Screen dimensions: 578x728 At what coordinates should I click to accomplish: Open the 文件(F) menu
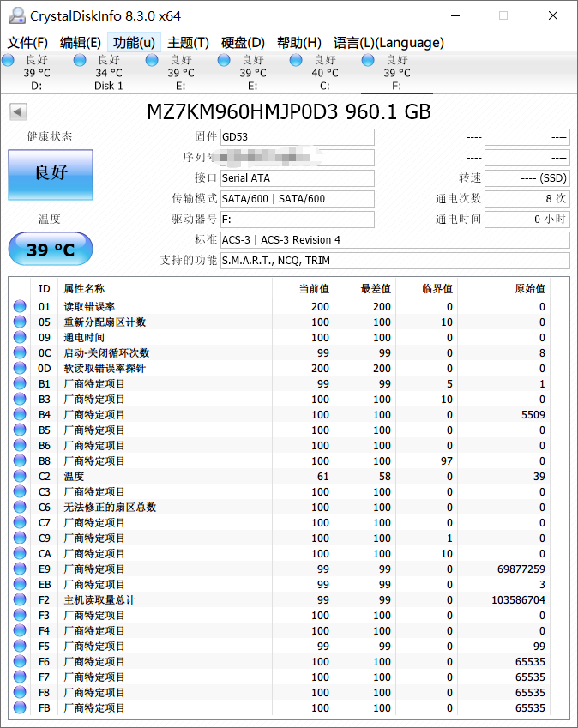pyautogui.click(x=27, y=43)
